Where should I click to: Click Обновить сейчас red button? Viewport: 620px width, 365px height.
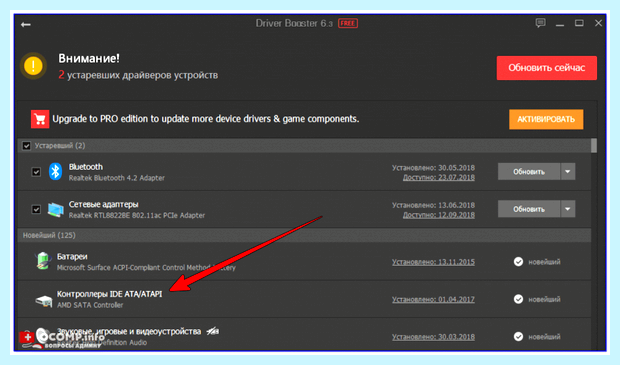pos(546,68)
